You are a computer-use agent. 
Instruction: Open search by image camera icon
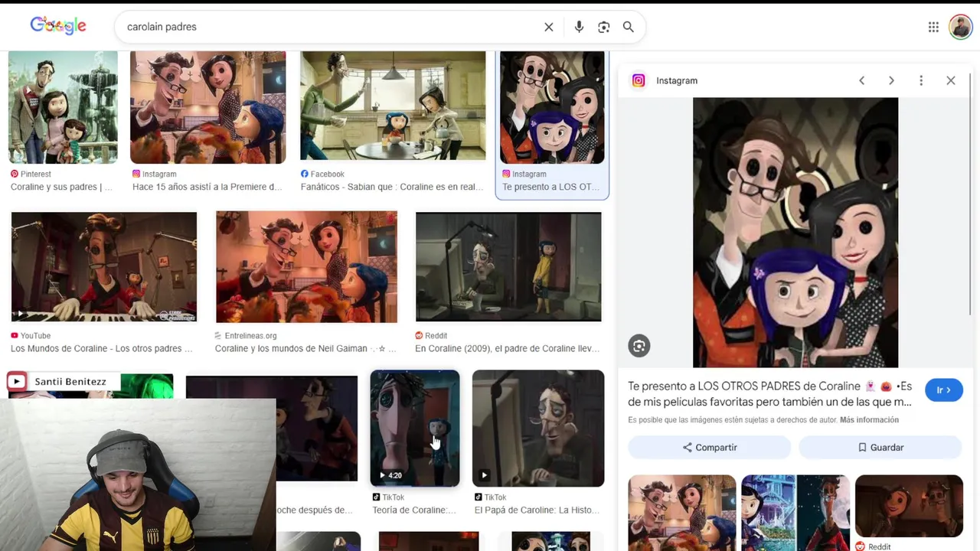pyautogui.click(x=604, y=27)
